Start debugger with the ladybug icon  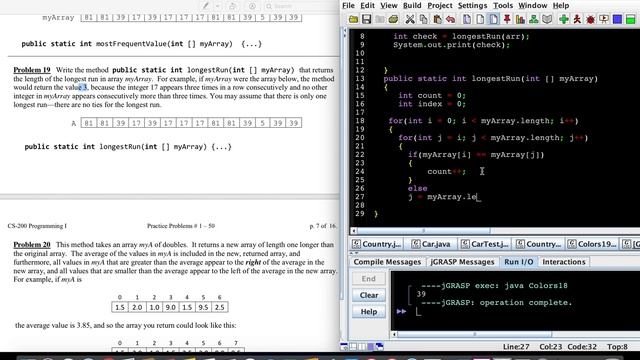[x=590, y=19]
